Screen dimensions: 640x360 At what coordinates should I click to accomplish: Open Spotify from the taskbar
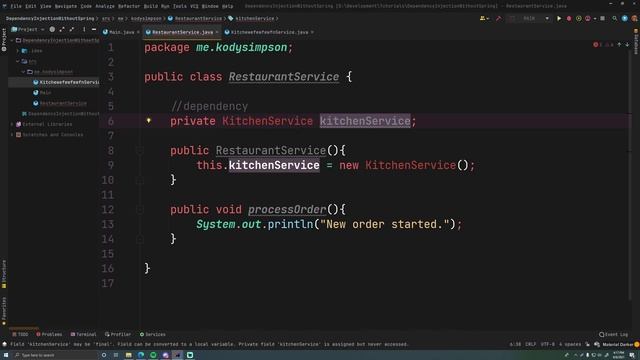153,355
